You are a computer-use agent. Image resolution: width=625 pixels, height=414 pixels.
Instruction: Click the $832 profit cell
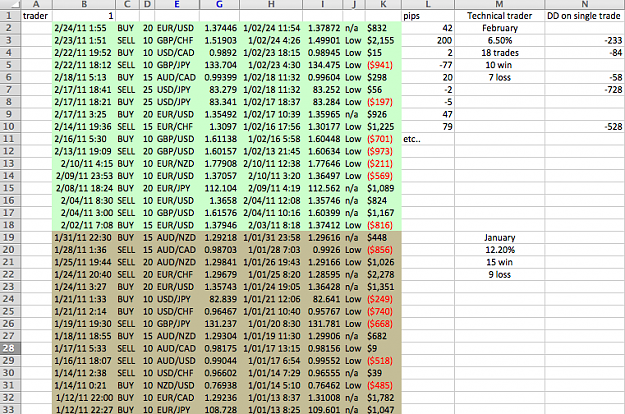tap(383, 28)
